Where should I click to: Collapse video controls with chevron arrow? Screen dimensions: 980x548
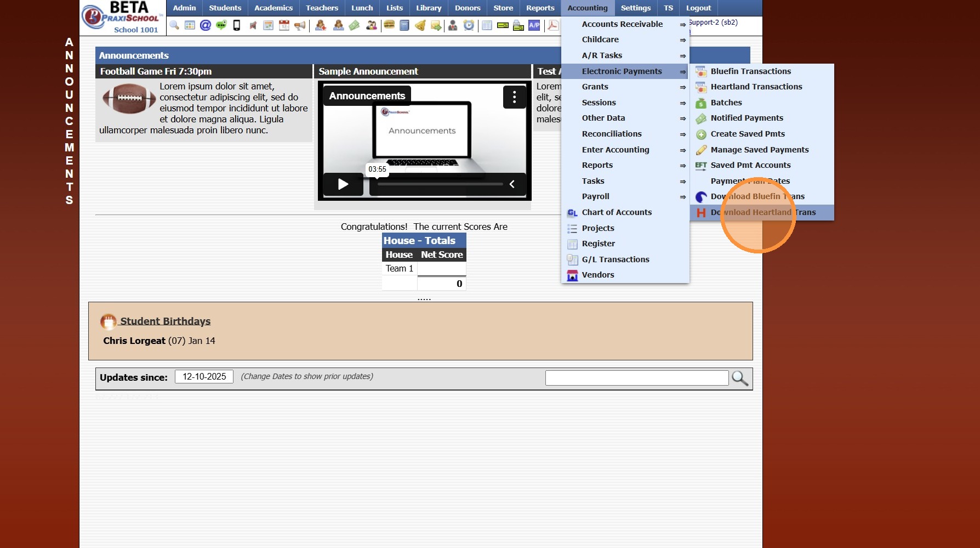point(512,184)
